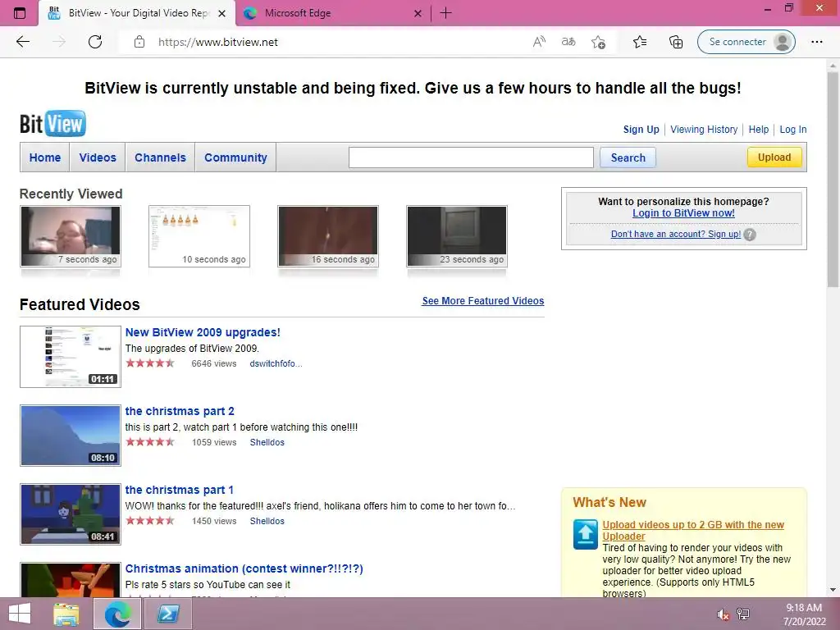
Task: Click the Search button
Action: [628, 157]
